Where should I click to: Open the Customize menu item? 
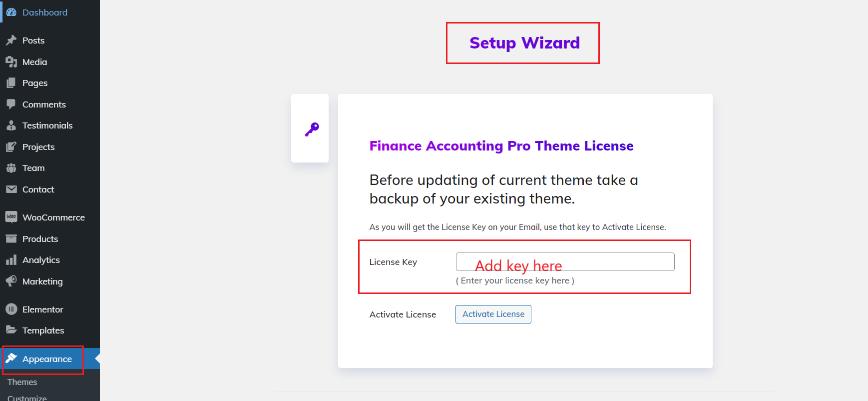[x=26, y=397]
